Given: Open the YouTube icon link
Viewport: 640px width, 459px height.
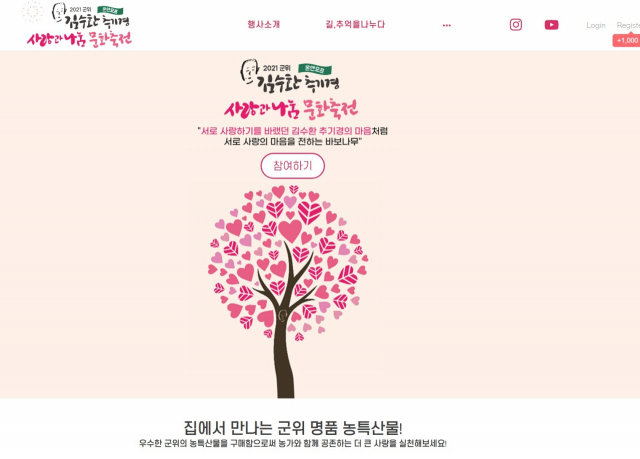Looking at the screenshot, I should coord(551,25).
